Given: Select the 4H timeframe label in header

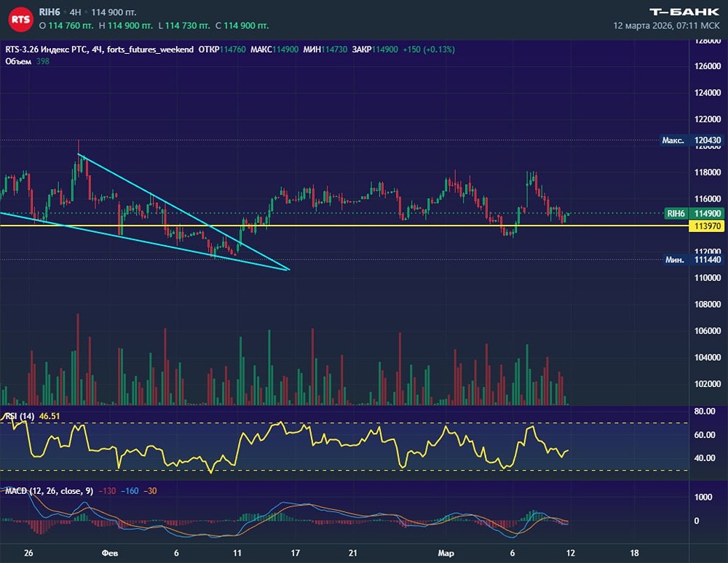Looking at the screenshot, I should point(75,12).
